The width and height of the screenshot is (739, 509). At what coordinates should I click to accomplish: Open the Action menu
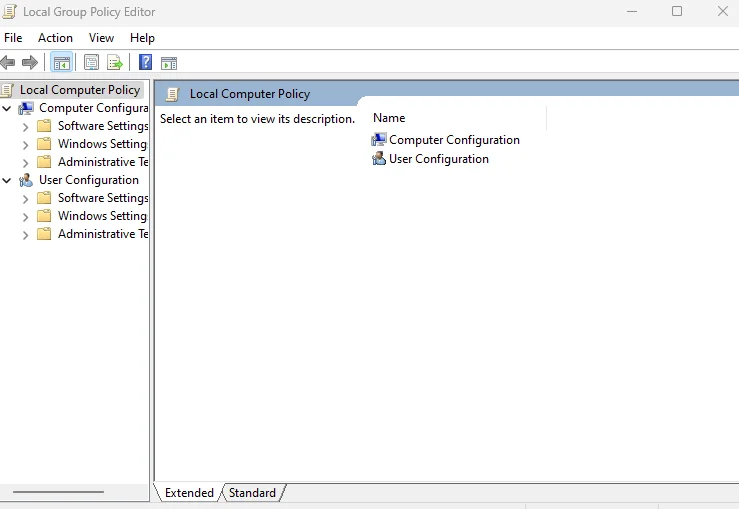click(55, 38)
